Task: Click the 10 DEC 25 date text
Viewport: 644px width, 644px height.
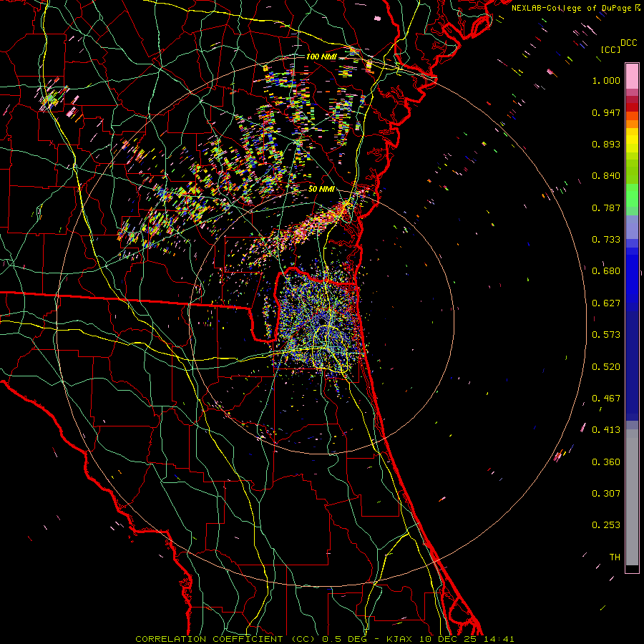Action: [448, 639]
